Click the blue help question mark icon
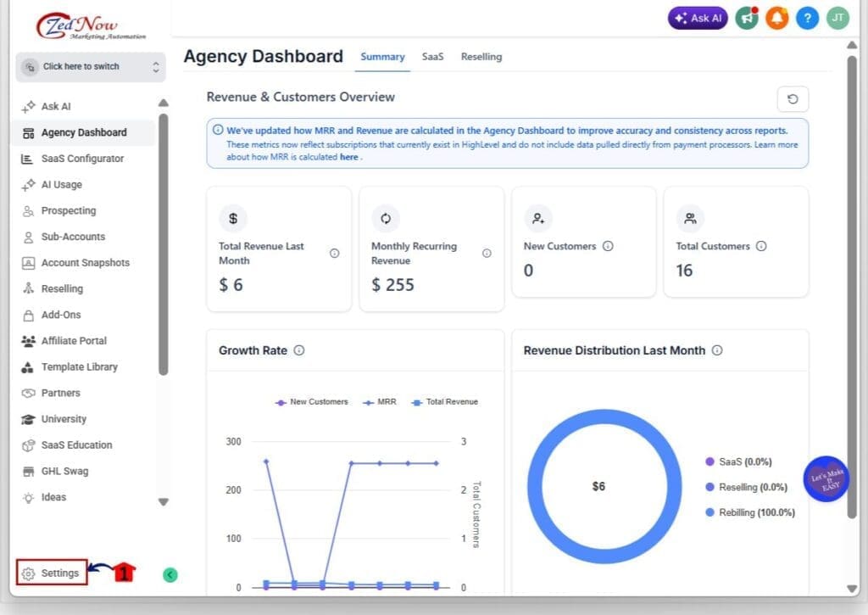The height and width of the screenshot is (615, 868). point(807,18)
